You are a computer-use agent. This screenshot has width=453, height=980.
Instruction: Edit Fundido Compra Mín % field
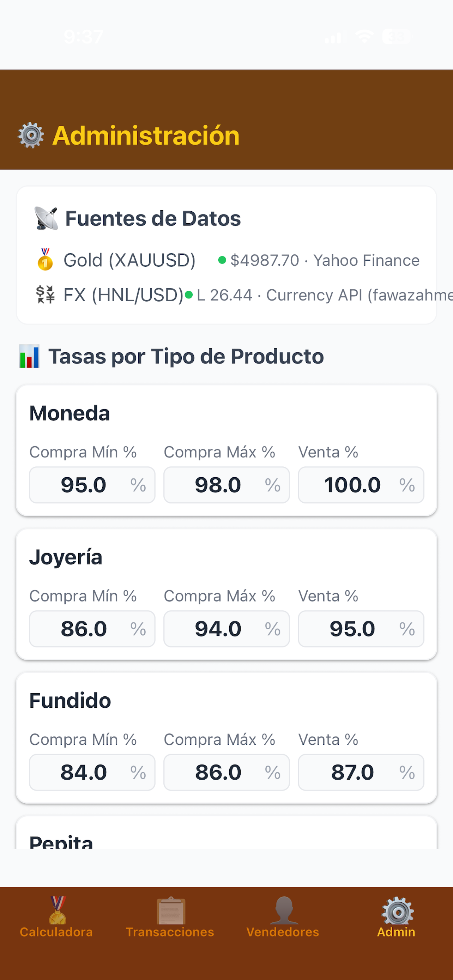pos(92,772)
